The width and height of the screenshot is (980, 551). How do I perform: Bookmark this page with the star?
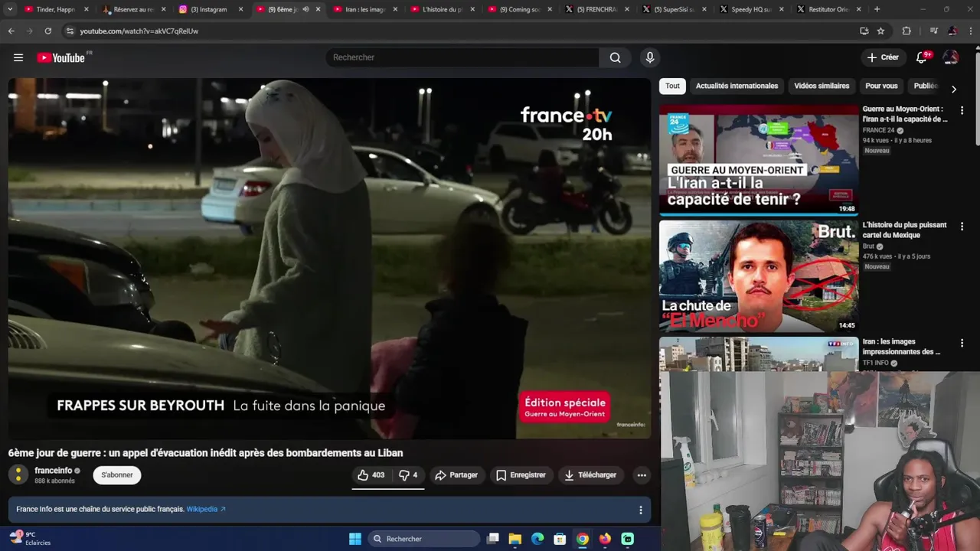880,31
